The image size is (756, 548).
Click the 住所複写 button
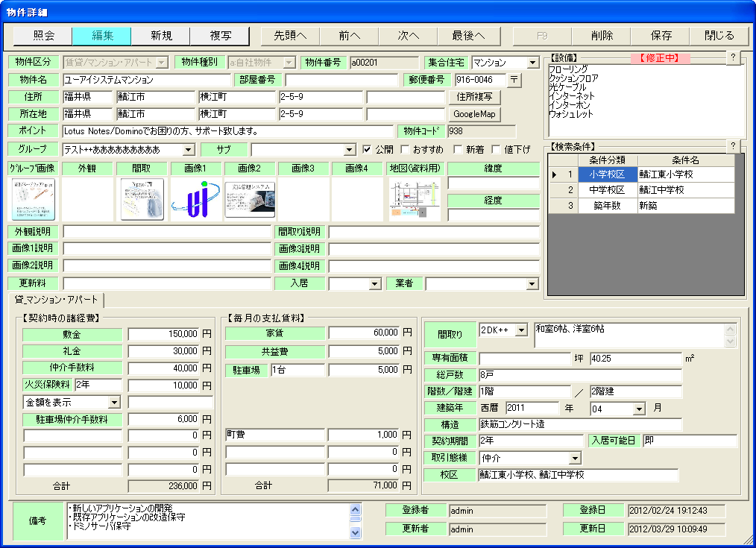tap(474, 97)
